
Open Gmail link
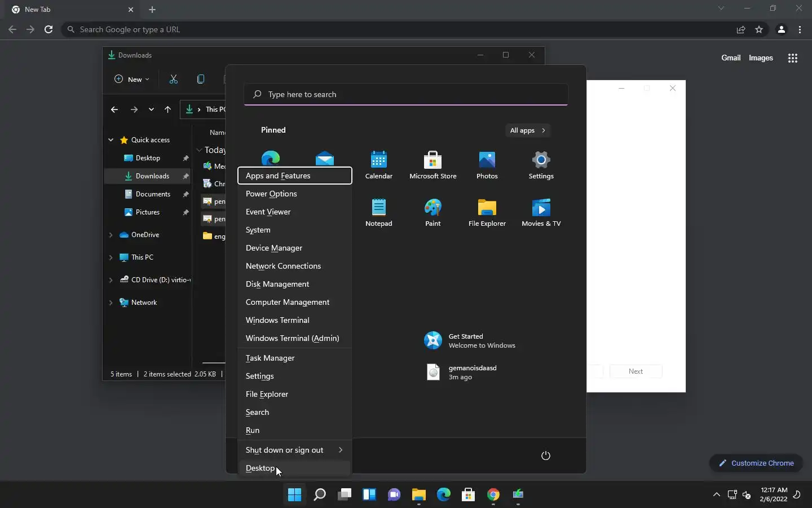point(731,58)
